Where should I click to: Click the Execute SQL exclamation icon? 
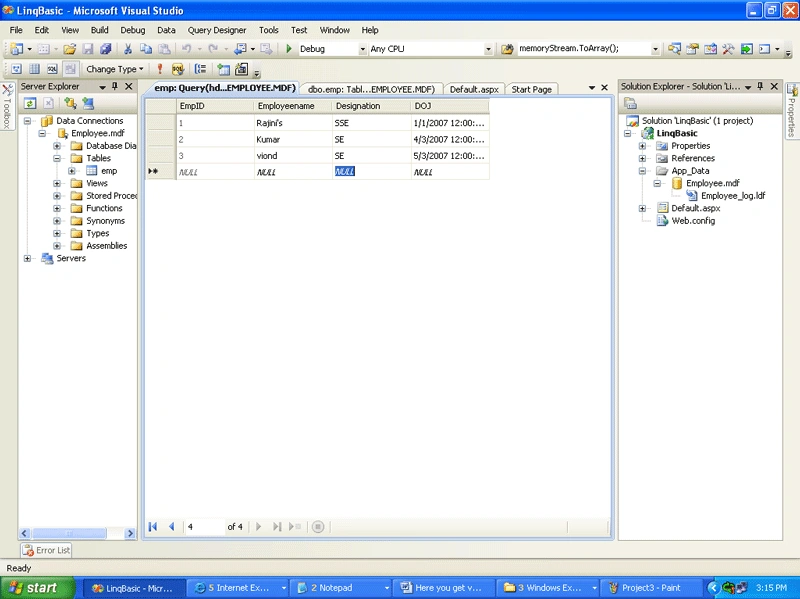coord(160,69)
